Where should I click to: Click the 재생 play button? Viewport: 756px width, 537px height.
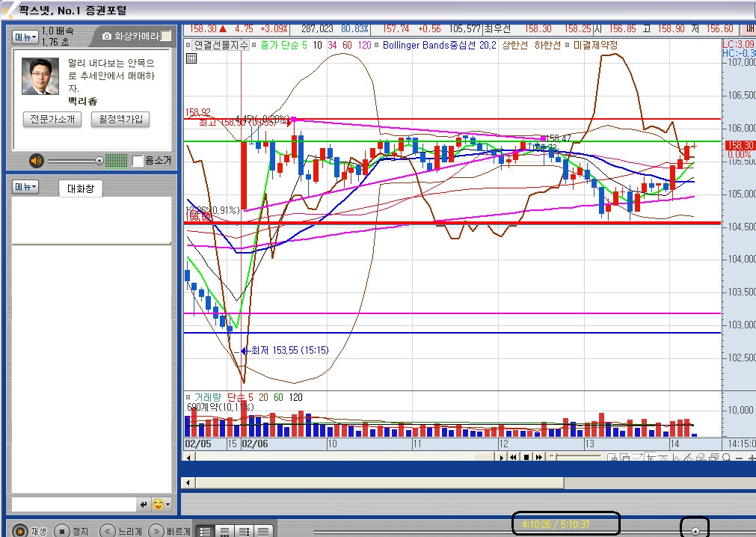[x=20, y=531]
